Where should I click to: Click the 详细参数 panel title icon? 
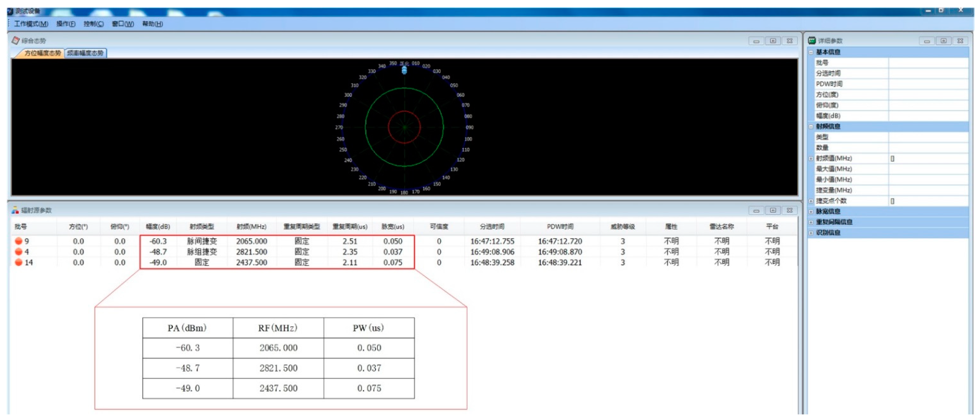(x=812, y=40)
